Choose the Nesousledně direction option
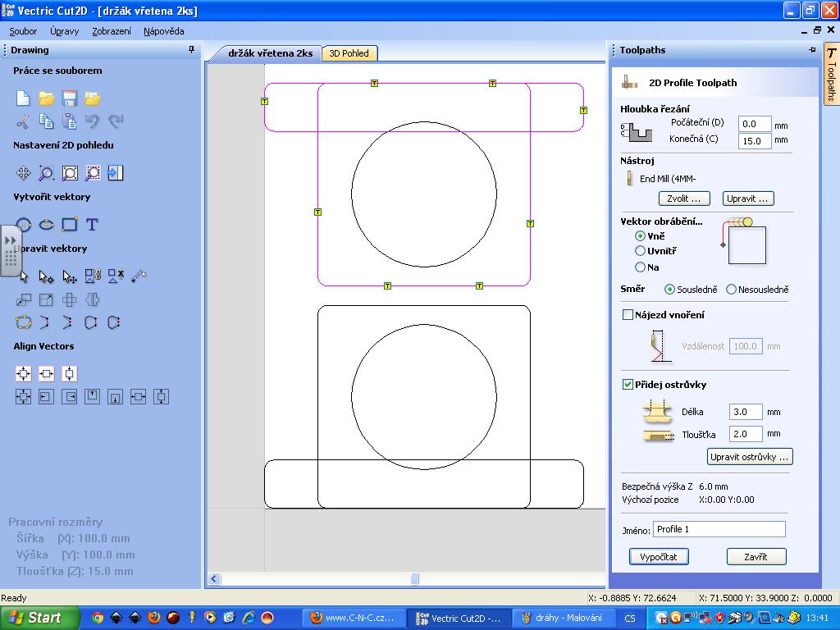This screenshot has height=630, width=840. tap(731, 290)
